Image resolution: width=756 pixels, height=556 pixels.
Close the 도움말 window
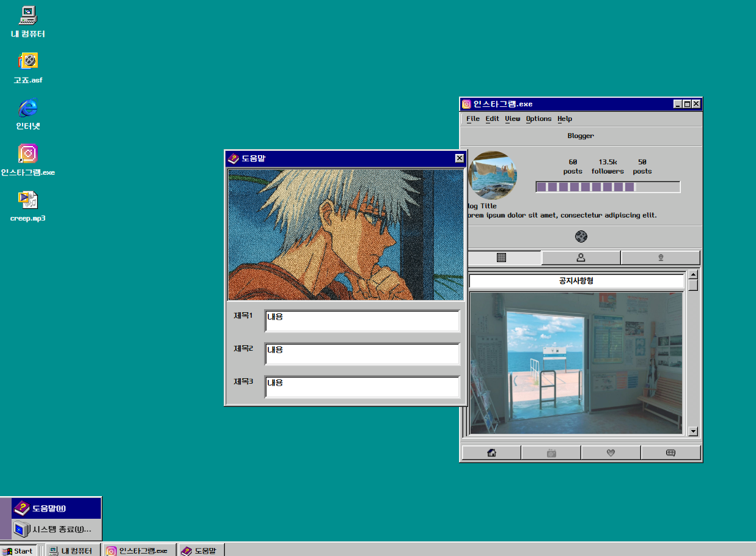point(460,158)
